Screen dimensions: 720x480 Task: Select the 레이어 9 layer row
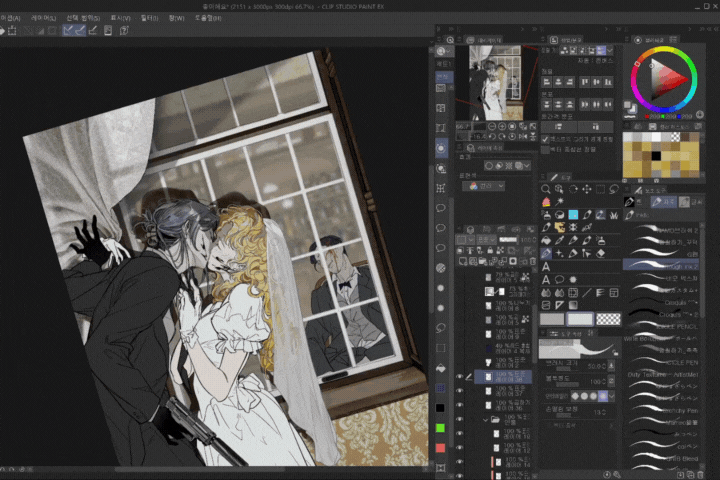[x=503, y=334]
